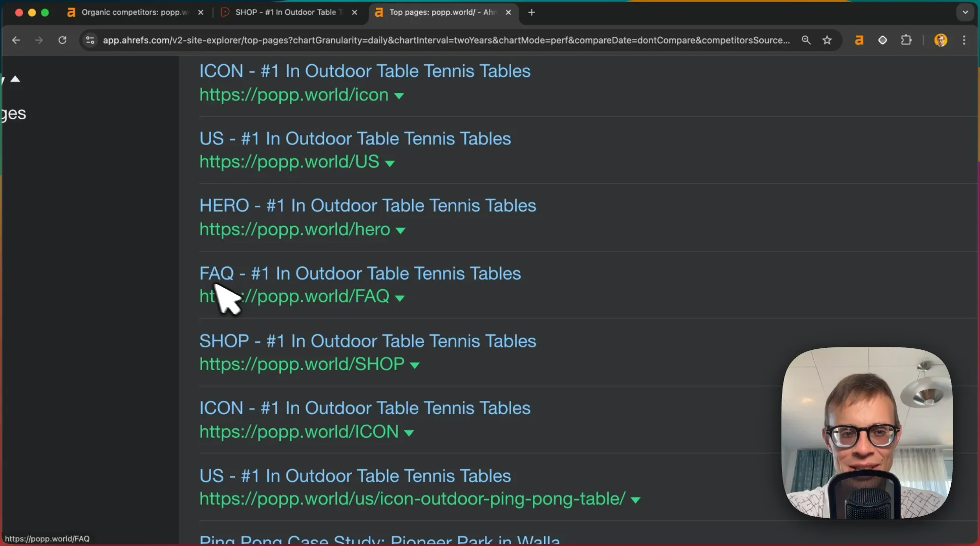The width and height of the screenshot is (980, 546).
Task: Expand dropdown next to https://popp.world/hero
Action: point(400,231)
